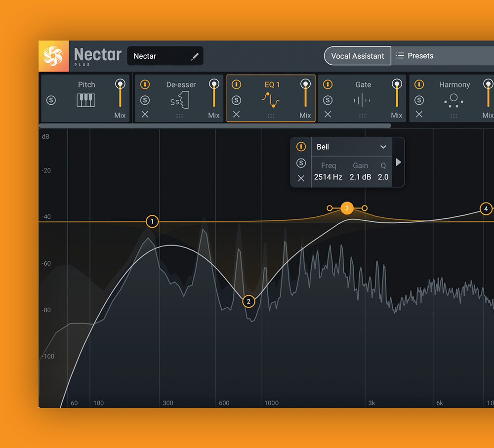Select the Harmony module voices icon
The height and width of the screenshot is (448, 494).
click(x=453, y=100)
